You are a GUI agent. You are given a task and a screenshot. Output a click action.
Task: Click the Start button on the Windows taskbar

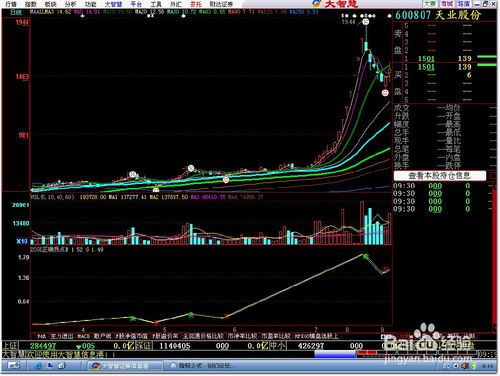(x=13, y=366)
